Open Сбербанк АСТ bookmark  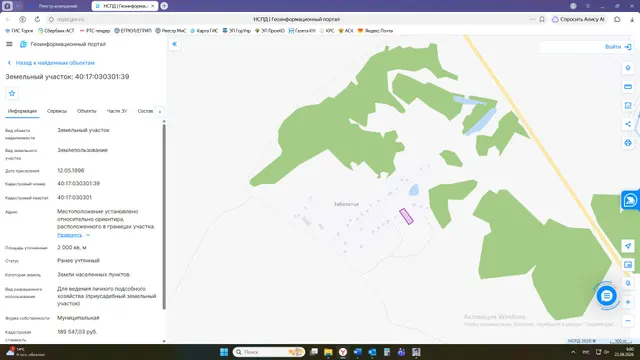[56, 31]
